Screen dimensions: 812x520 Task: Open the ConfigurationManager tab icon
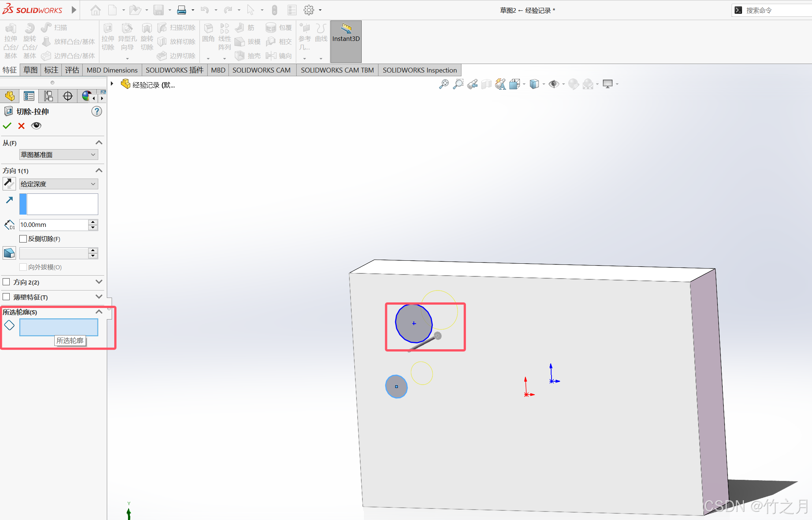pos(48,96)
